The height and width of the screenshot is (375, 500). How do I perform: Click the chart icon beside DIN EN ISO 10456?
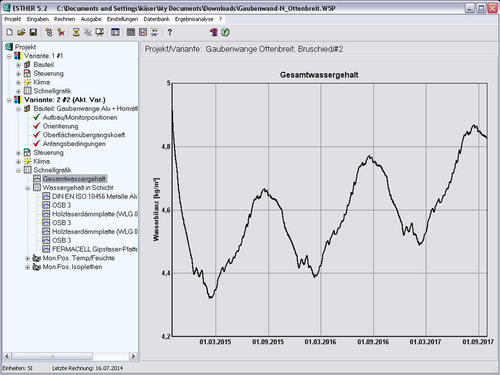click(46, 196)
